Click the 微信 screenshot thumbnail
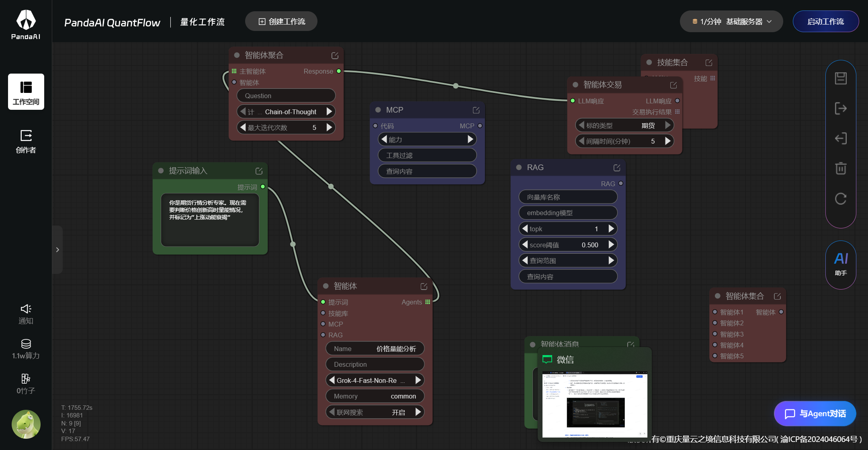Screen dimensions: 868x450 point(594,404)
